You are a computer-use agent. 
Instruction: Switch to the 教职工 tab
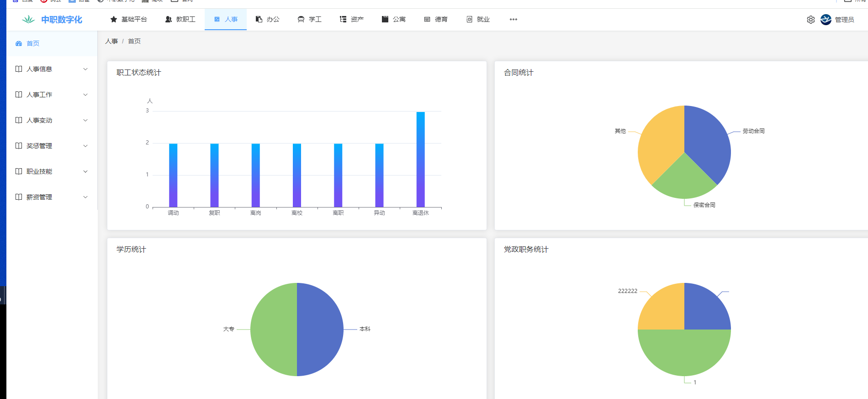point(180,19)
